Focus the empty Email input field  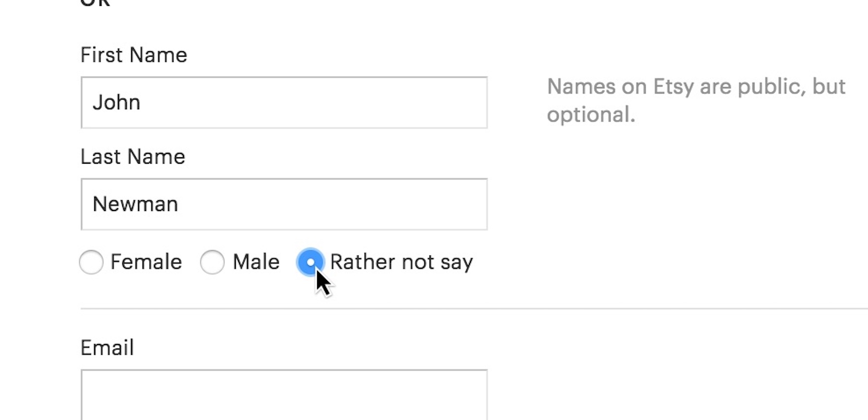(x=284, y=394)
